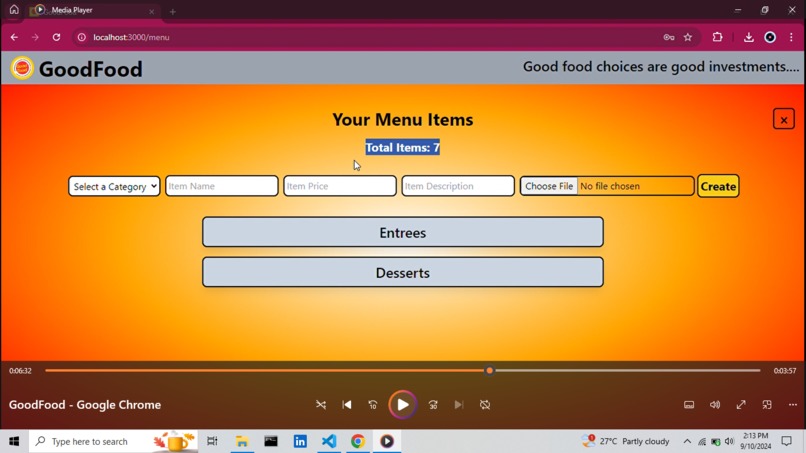Image resolution: width=806 pixels, height=453 pixels.
Task: Reload the localhost page
Action: point(57,37)
